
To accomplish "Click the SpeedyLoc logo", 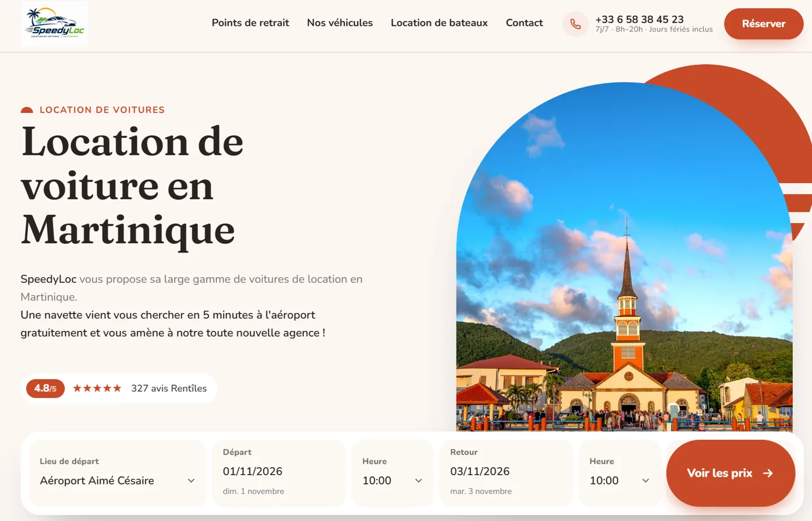I will pos(55,24).
